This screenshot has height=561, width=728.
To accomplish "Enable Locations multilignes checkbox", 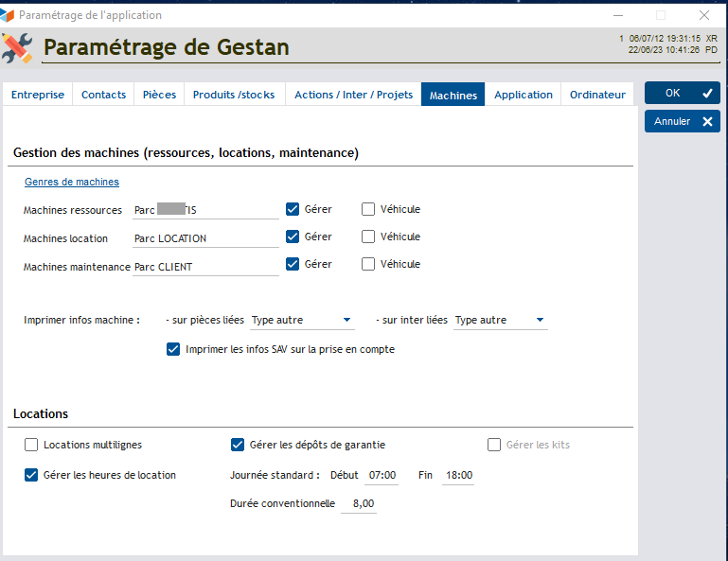I will (x=31, y=445).
